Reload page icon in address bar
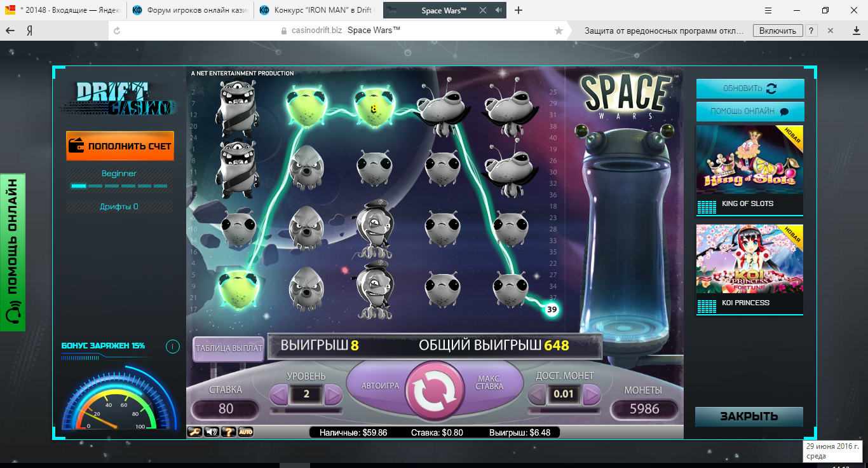Viewport: 868px width, 468px height. (x=117, y=31)
